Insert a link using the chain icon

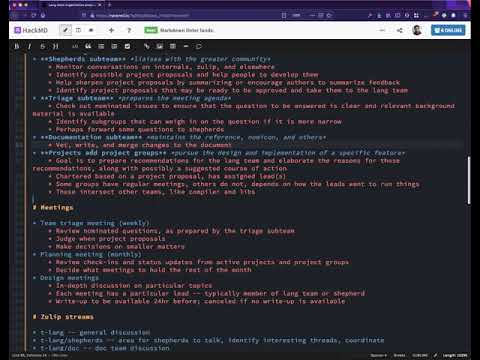point(147,46)
